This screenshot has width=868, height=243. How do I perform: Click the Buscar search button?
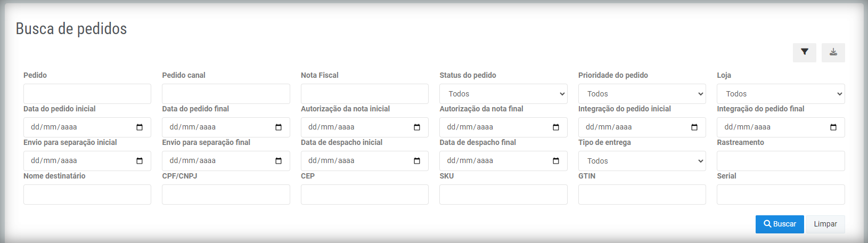click(780, 224)
